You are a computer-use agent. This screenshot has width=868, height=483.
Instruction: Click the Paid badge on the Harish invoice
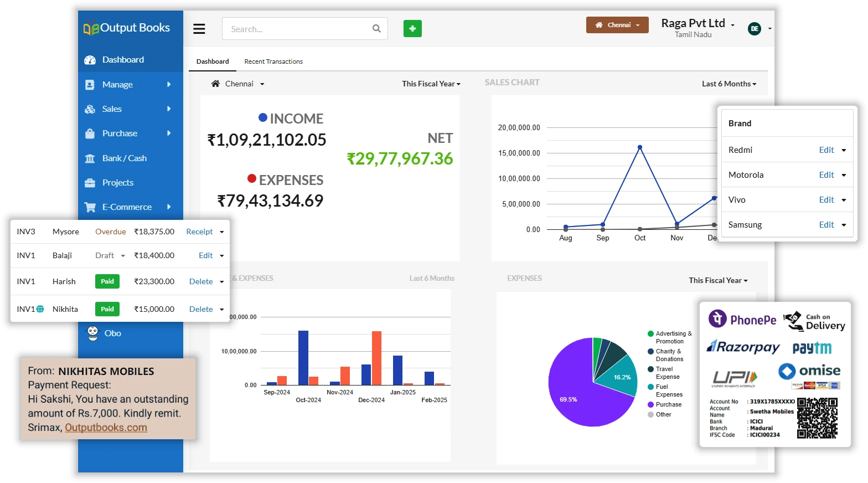107,281
